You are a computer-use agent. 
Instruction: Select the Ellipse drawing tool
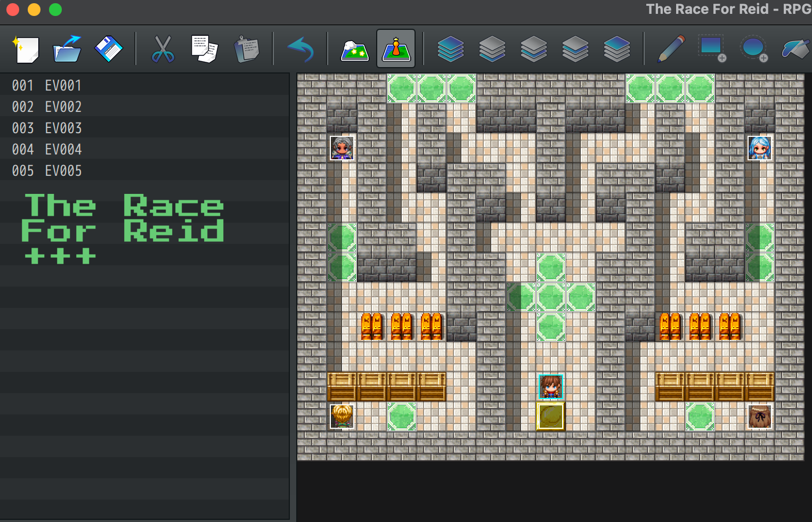pyautogui.click(x=754, y=49)
